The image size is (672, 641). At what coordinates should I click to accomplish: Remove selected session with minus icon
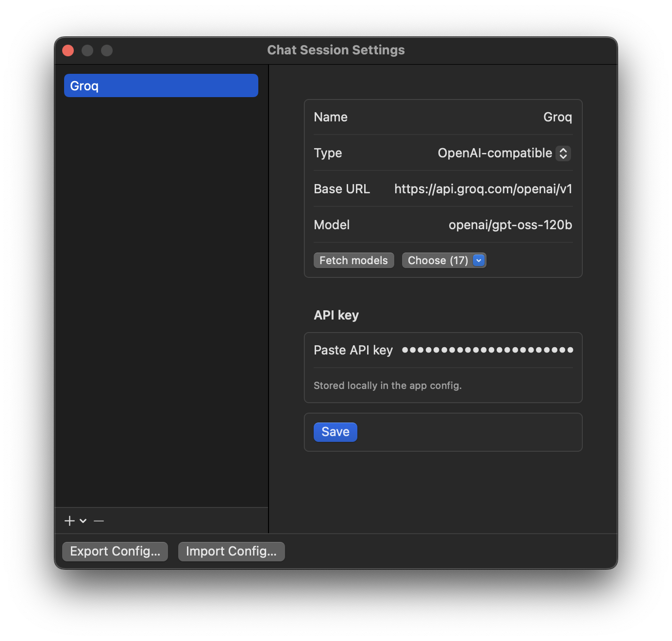99,521
